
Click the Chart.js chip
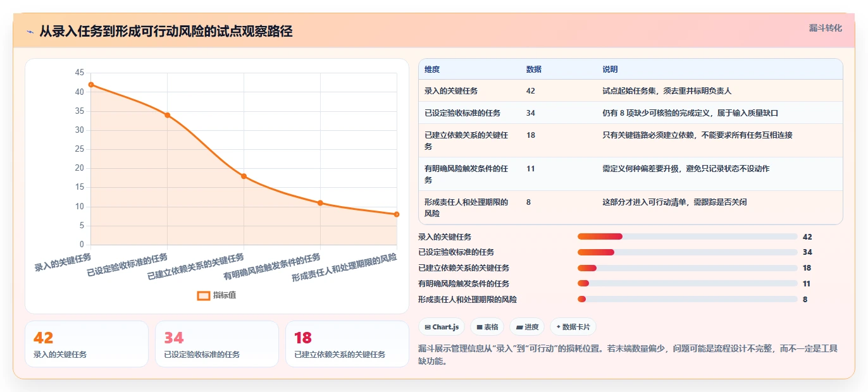coord(442,327)
